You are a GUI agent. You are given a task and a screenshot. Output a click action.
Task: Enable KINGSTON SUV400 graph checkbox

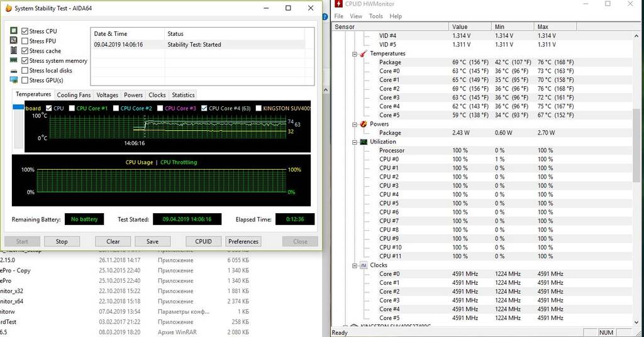click(x=258, y=108)
